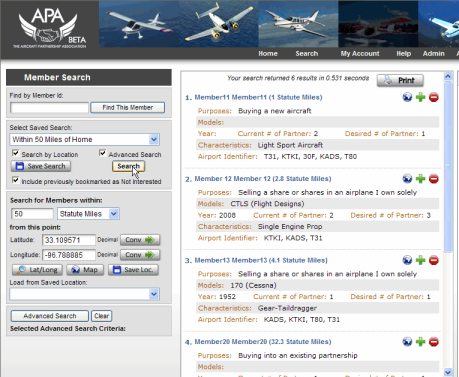Image resolution: width=459 pixels, height=377 pixels.
Task: Click green plus icon for Member20 result
Action: click(x=420, y=342)
